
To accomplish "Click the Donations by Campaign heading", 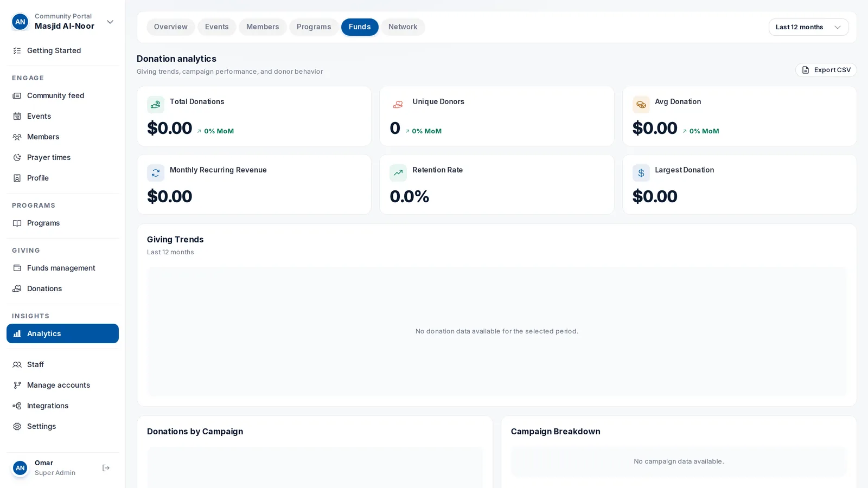I will pos(195,432).
